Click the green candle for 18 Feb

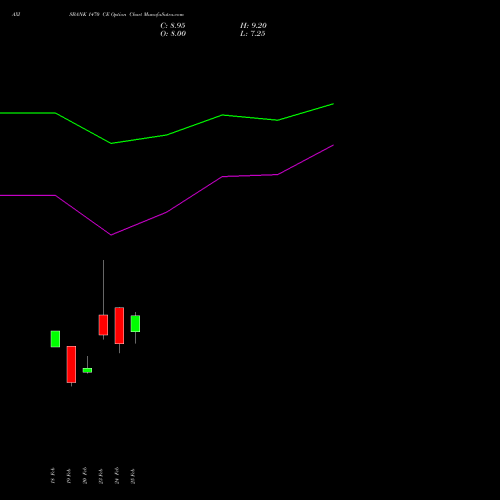click(x=55, y=339)
